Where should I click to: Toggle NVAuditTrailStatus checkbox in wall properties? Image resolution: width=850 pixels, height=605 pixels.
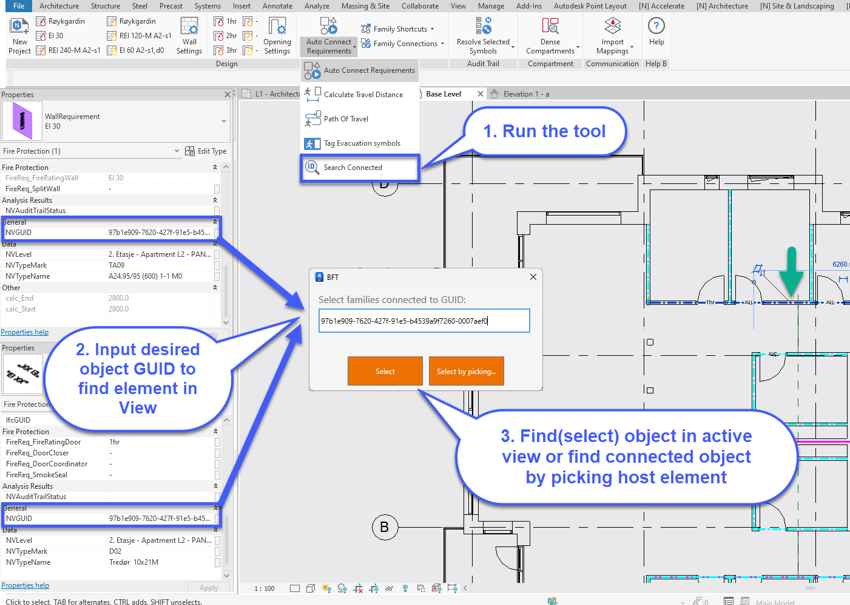pyautogui.click(x=217, y=211)
